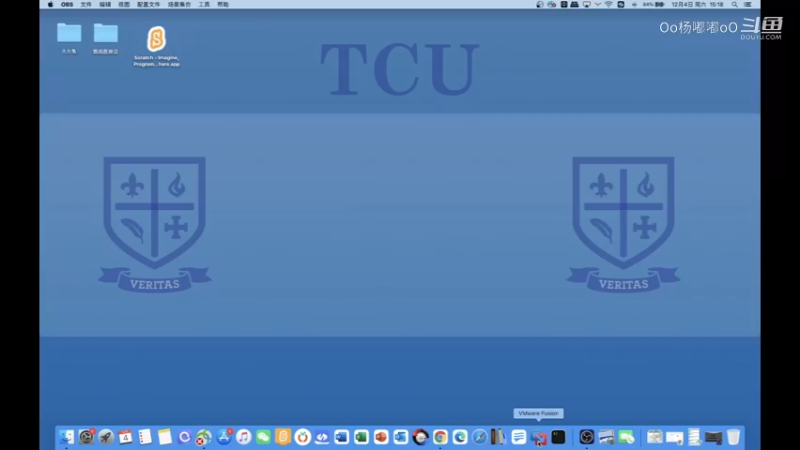Screen dimensions: 800x450
Task: Switch to OBS icon in dock
Action: 587,437
